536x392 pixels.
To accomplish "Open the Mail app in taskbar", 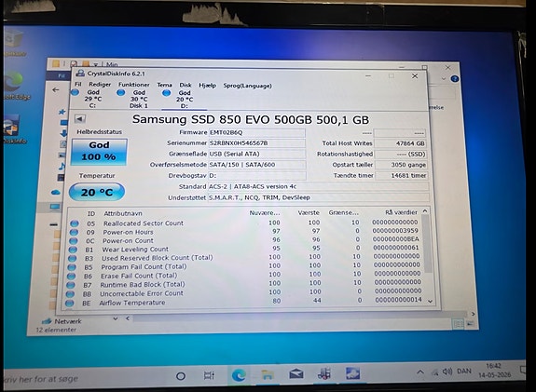I will [x=296, y=374].
